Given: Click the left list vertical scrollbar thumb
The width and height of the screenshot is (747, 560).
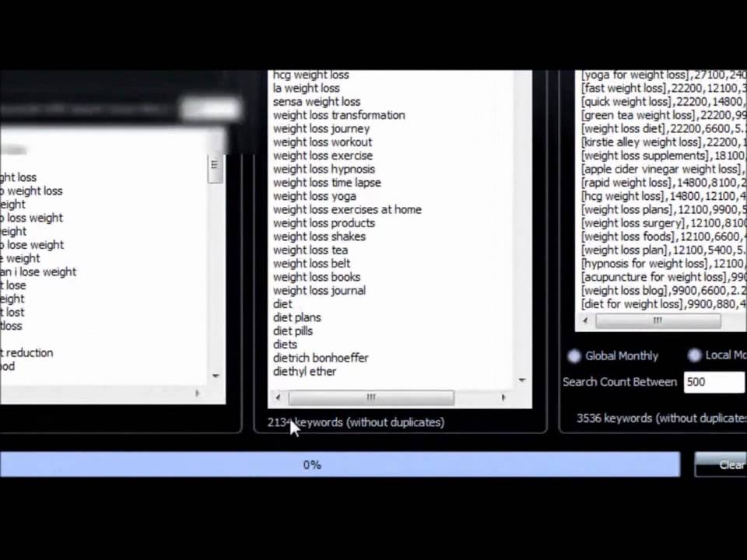Looking at the screenshot, I should [215, 166].
